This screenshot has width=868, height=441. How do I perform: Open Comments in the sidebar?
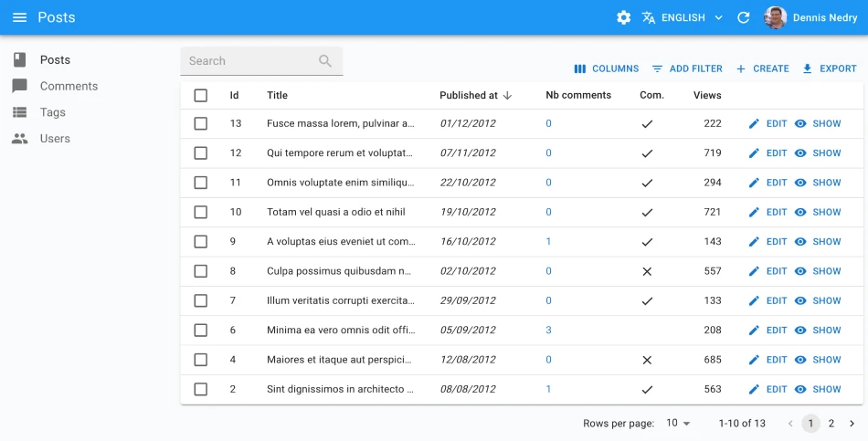point(69,86)
